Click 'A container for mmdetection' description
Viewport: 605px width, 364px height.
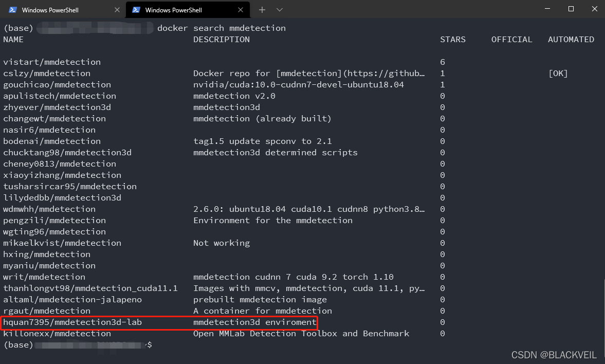[262, 311]
